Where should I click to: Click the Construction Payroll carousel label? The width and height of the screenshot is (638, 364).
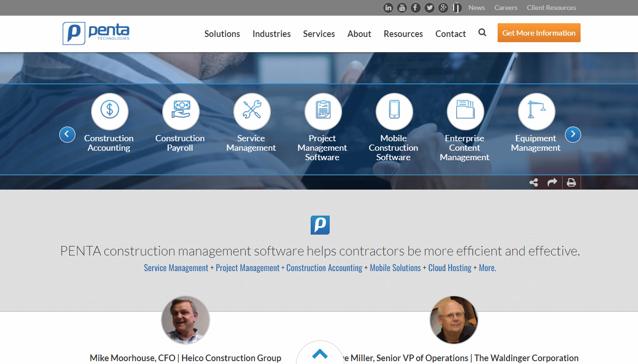click(180, 143)
